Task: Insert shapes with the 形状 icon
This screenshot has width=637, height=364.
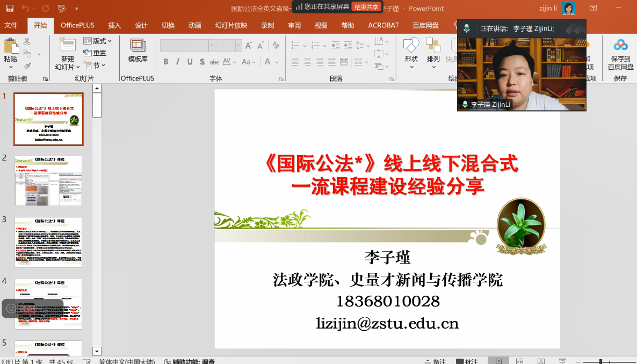Action: (x=411, y=50)
